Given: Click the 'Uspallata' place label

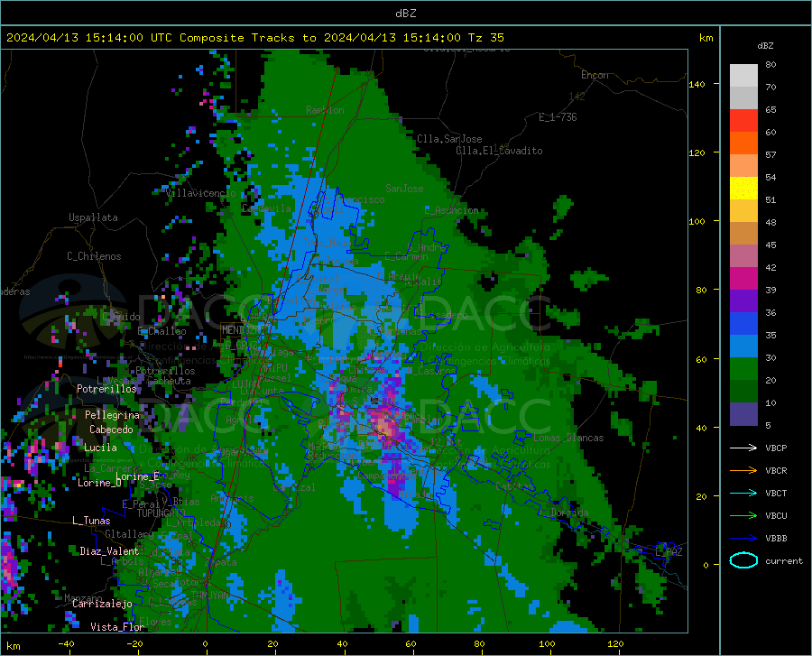Looking at the screenshot, I should [x=93, y=217].
